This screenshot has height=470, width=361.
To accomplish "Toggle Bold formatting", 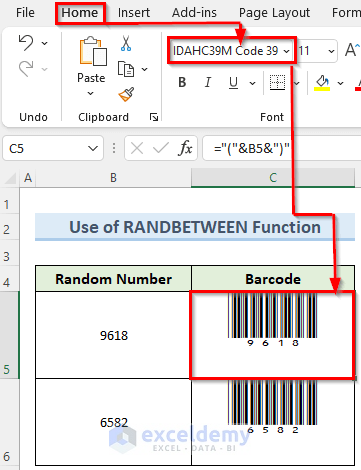I will (x=182, y=82).
